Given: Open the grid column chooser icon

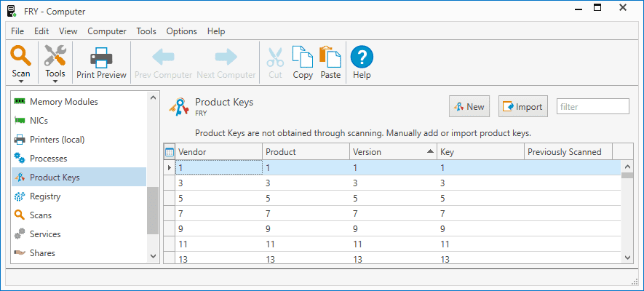Looking at the screenshot, I should tap(170, 152).
